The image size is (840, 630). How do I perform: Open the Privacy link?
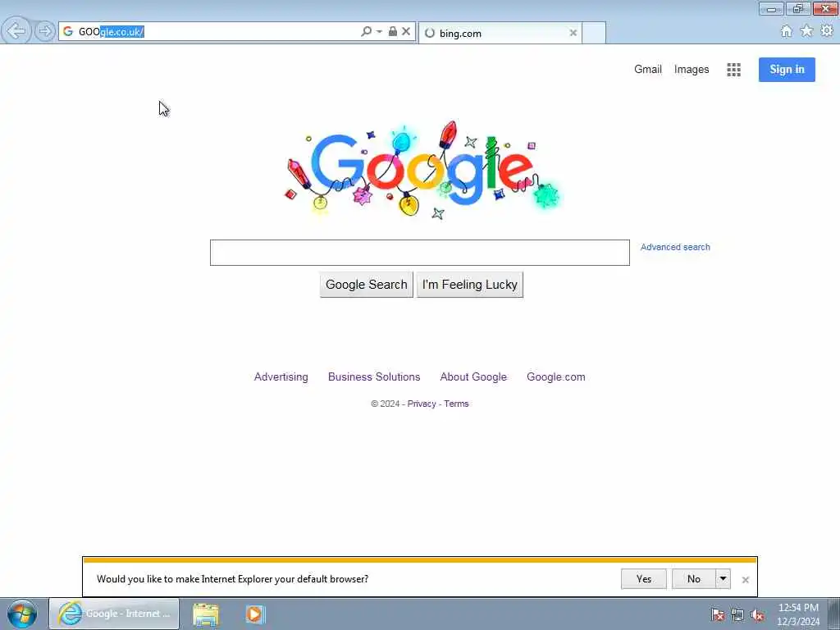point(422,404)
